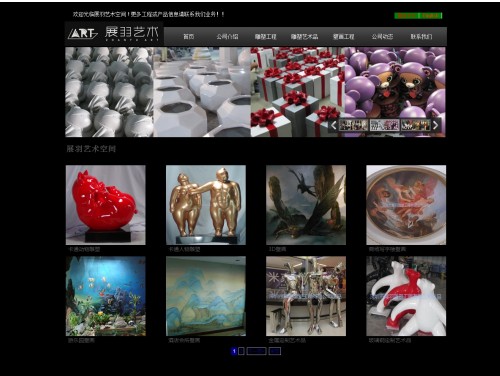Open the 雕塑工程 menu item
The width and height of the screenshot is (500, 376).
coord(266,37)
